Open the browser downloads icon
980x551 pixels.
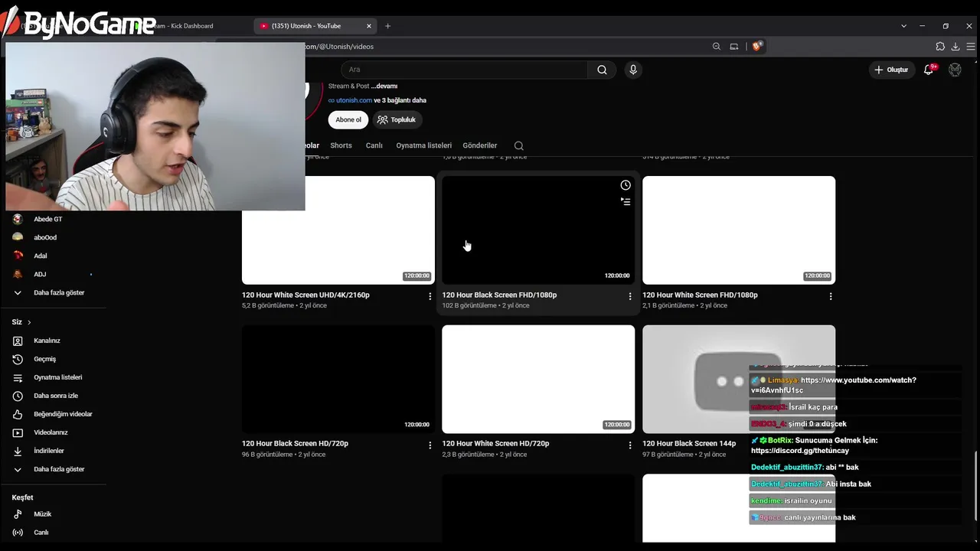coord(955,46)
